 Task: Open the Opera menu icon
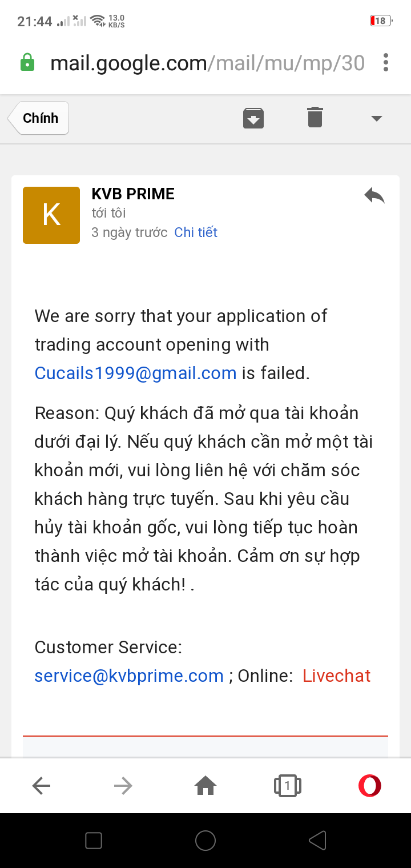pos(370,786)
